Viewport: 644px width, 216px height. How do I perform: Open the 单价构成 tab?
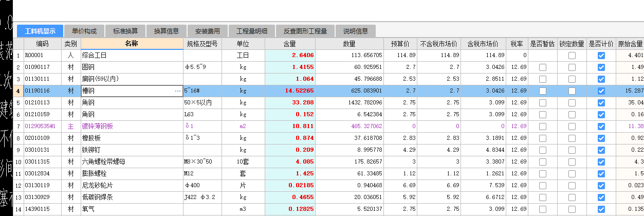(x=84, y=31)
